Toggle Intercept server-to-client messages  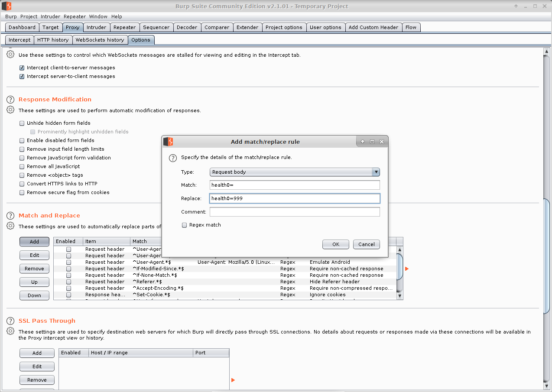pos(22,77)
